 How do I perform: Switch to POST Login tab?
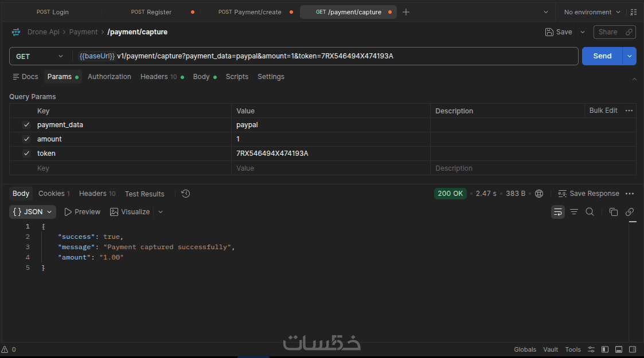point(53,12)
